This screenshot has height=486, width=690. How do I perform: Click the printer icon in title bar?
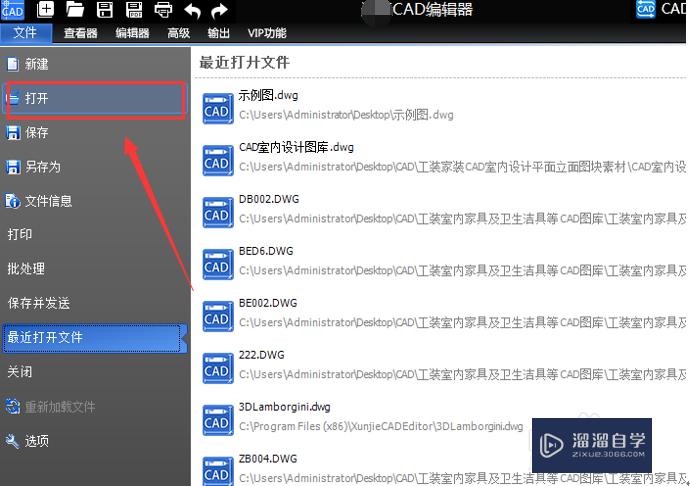coord(163,10)
